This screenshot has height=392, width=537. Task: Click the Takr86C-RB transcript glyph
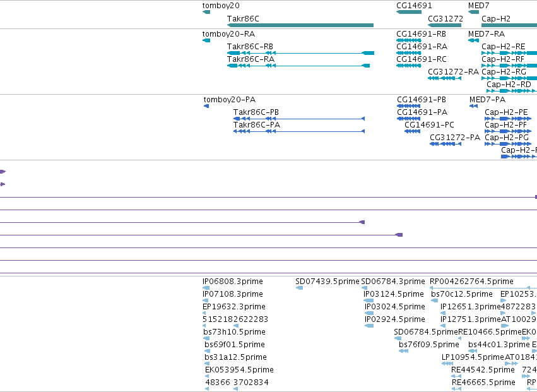coord(300,53)
